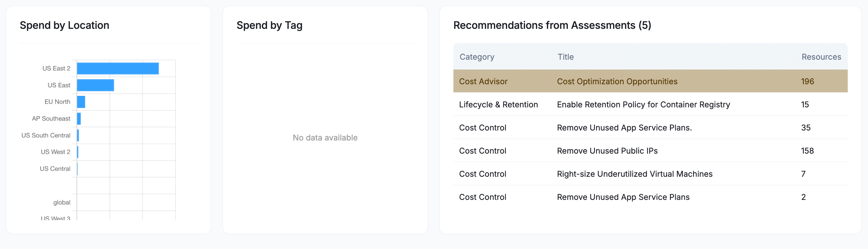Click the EU North spend bar
The height and width of the screenshot is (249, 868).
[81, 102]
